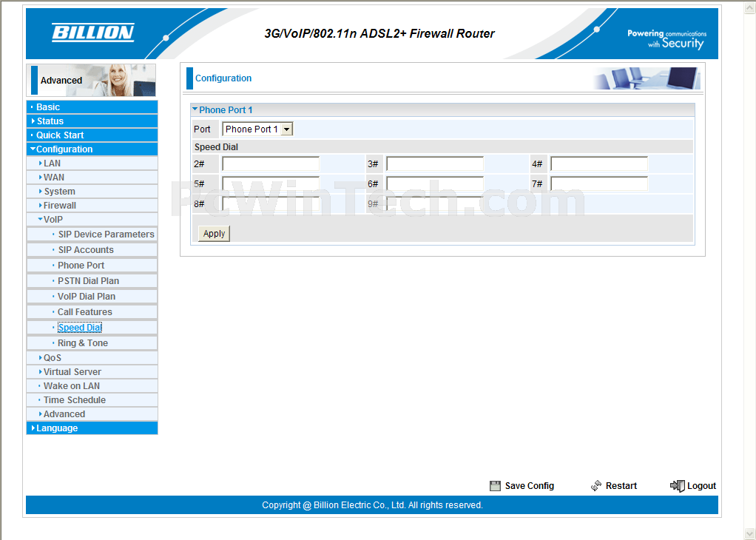Image resolution: width=756 pixels, height=540 pixels.
Task: Click the Restart icon
Action: [x=596, y=486]
